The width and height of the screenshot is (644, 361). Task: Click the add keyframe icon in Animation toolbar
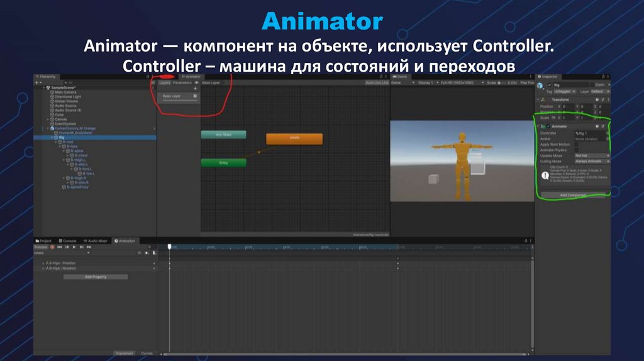147,253
